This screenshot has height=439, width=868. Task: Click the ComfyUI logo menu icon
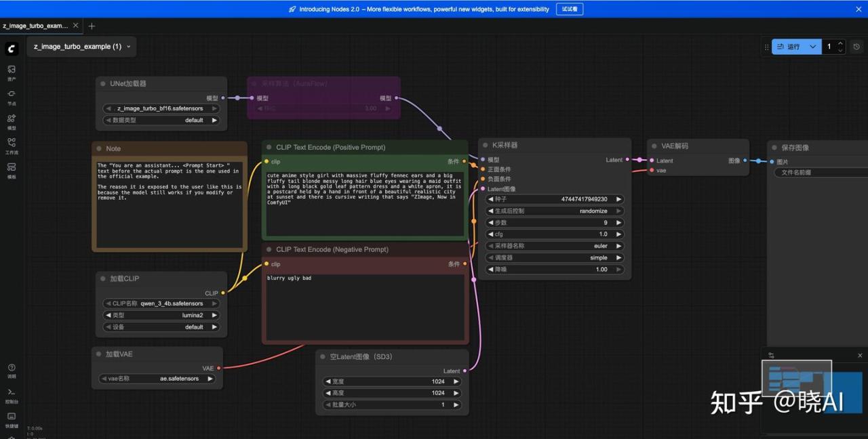(12, 49)
